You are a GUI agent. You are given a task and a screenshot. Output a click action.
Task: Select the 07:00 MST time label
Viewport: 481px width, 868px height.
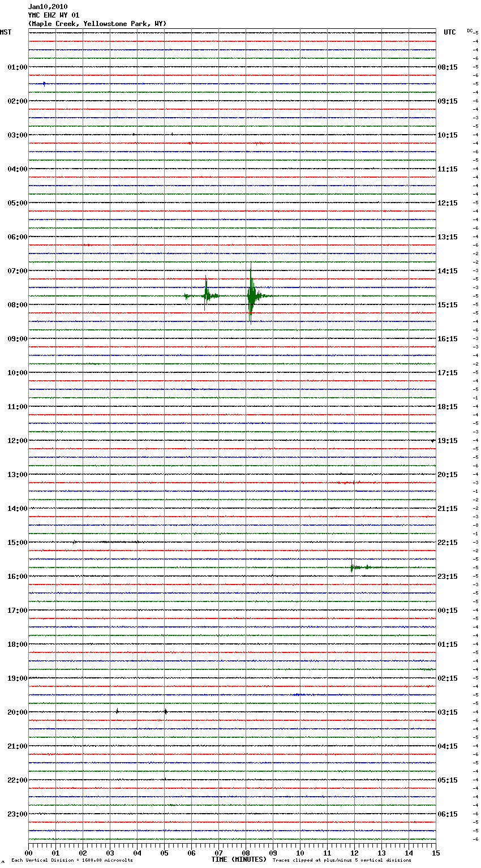coord(18,271)
